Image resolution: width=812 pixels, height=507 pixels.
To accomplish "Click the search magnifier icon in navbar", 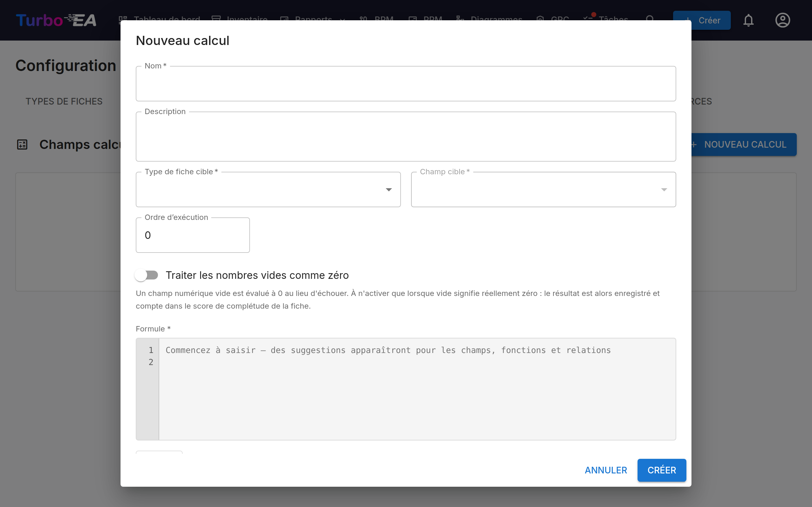I will click(650, 19).
